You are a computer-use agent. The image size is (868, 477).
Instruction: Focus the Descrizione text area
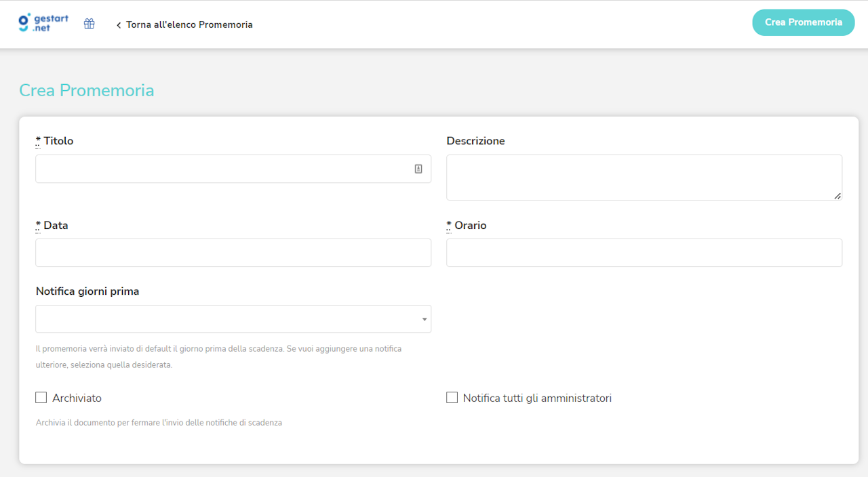point(644,177)
